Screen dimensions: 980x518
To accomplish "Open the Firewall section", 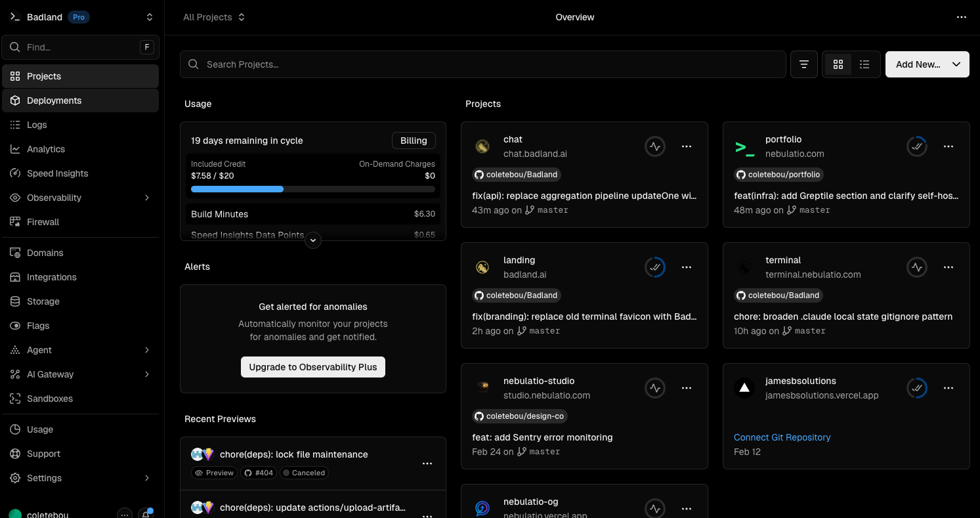I will [42, 221].
